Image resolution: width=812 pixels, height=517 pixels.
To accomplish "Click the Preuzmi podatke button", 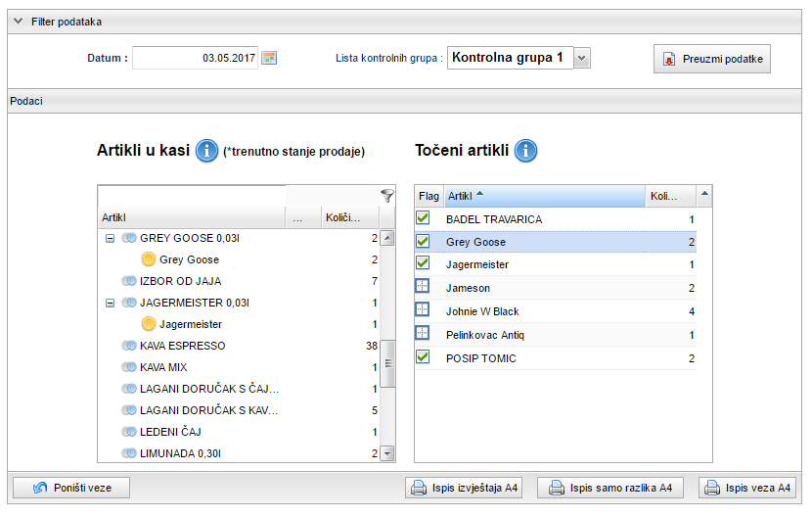I will pos(712,59).
